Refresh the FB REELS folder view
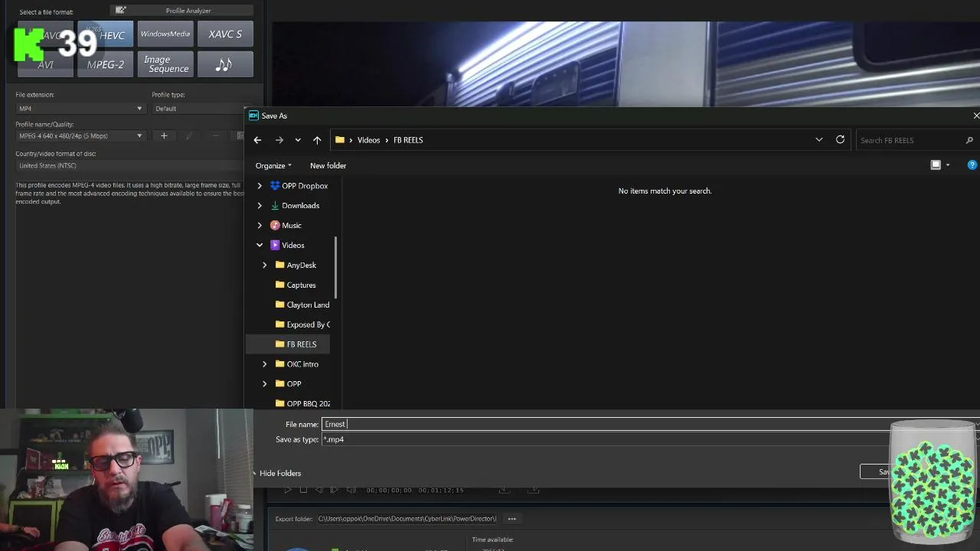The height and width of the screenshot is (551, 980). pyautogui.click(x=840, y=140)
